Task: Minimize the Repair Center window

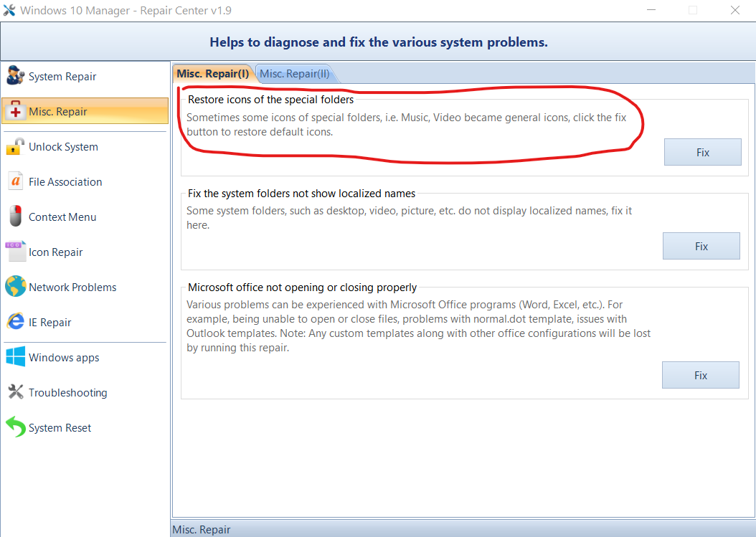Action: tap(651, 10)
